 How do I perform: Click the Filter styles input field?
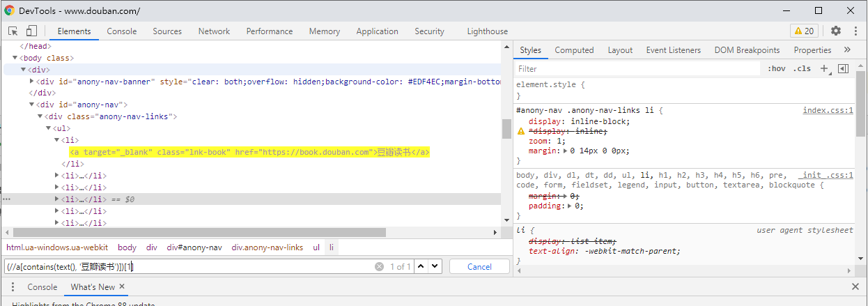pos(637,68)
